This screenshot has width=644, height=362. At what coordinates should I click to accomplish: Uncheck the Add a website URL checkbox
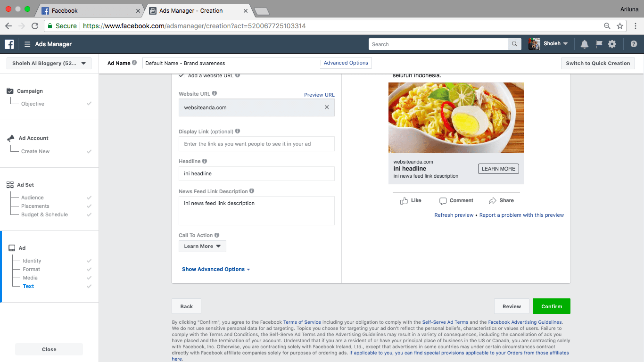(x=181, y=75)
